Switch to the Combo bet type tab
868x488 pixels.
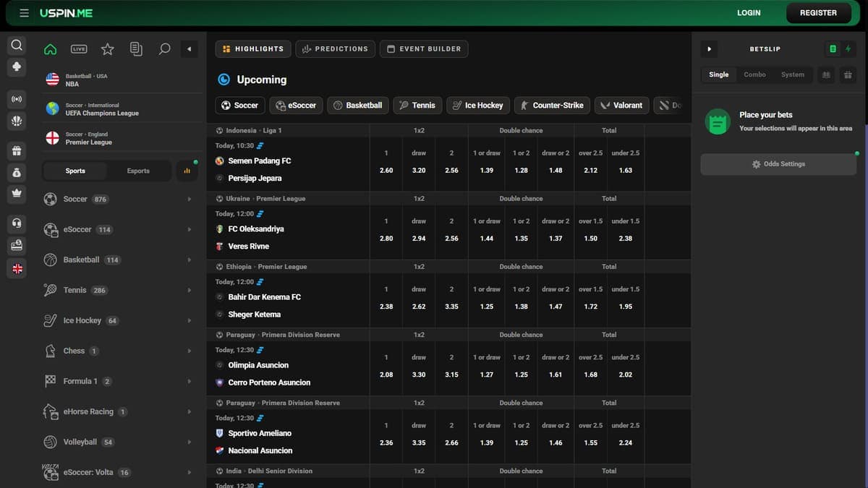[754, 74]
